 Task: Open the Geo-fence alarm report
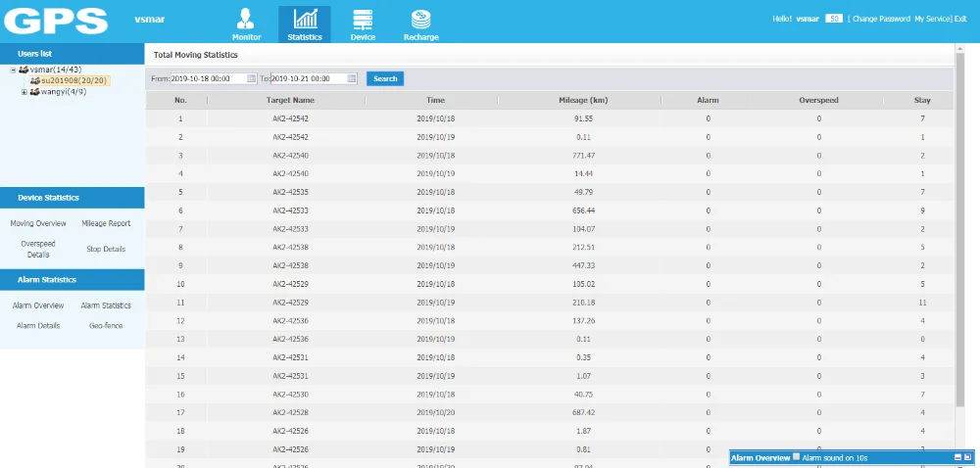point(106,326)
